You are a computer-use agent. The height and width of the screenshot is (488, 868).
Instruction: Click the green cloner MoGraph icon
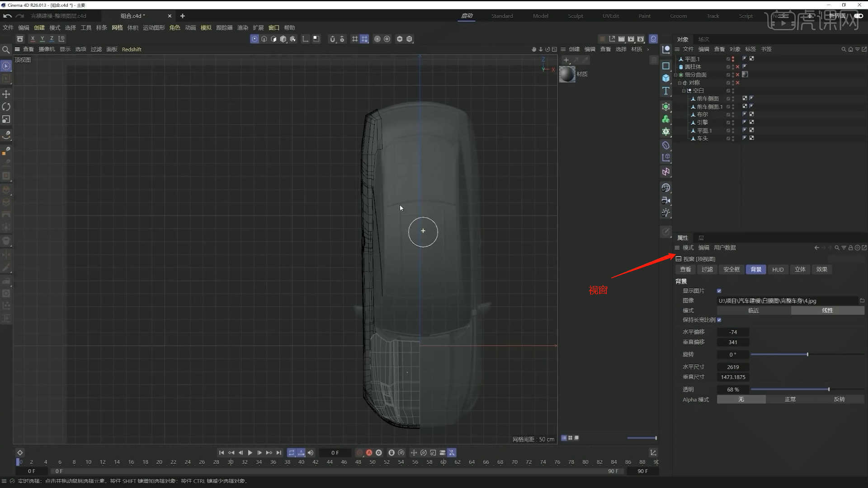coord(666,119)
